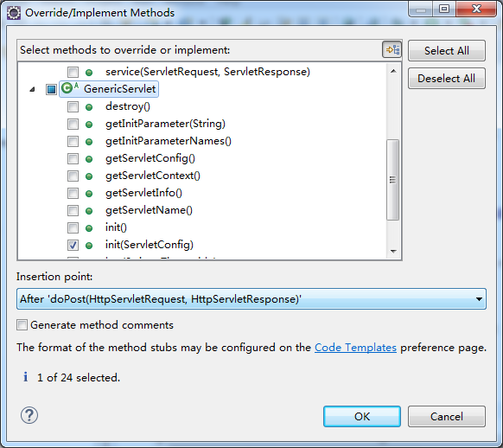Click the GenericServlet abstract class icon

click(70, 87)
